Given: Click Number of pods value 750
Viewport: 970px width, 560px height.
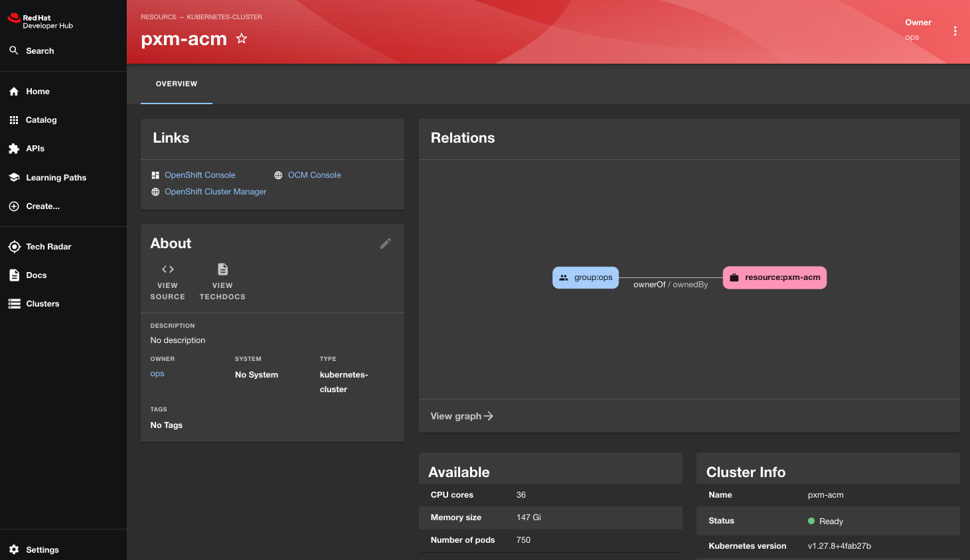Looking at the screenshot, I should point(523,540).
